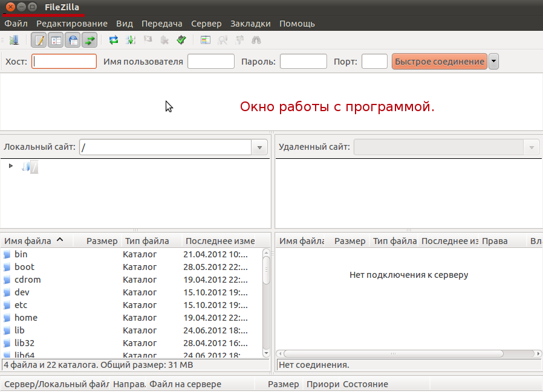This screenshot has width=543, height=392.
Task: Select the cdrom folder icon
Action: click(x=7, y=280)
